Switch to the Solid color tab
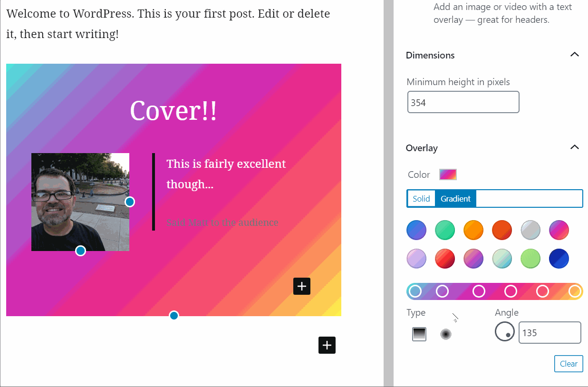 point(421,199)
